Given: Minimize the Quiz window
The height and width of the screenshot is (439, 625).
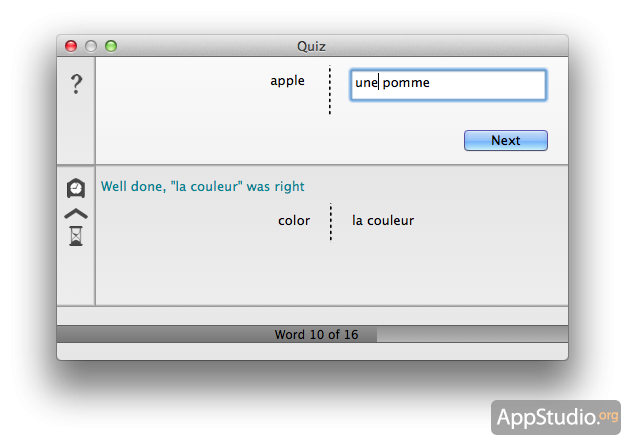Looking at the screenshot, I should click(x=91, y=46).
